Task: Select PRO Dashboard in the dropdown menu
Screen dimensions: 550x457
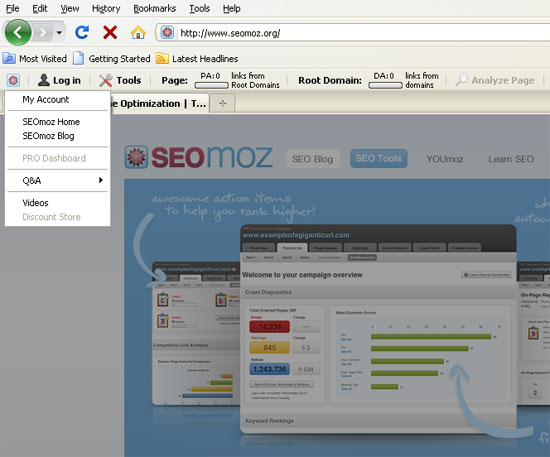Action: tap(58, 158)
